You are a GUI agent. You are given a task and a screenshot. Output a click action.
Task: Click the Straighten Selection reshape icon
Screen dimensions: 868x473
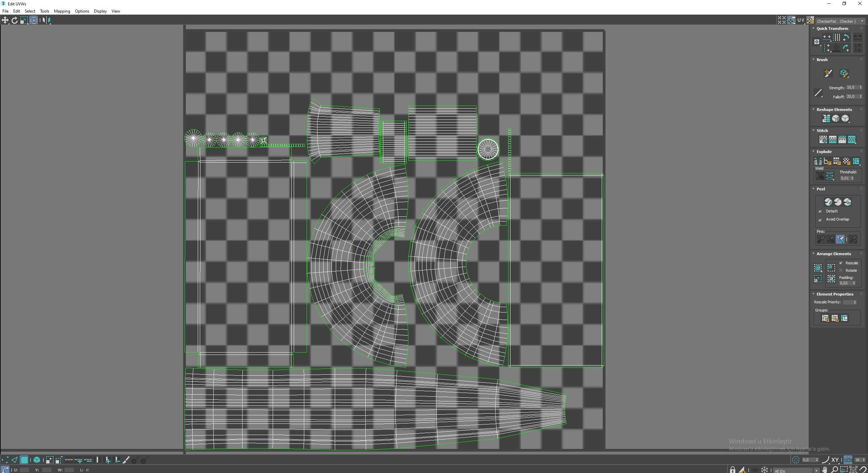point(826,118)
